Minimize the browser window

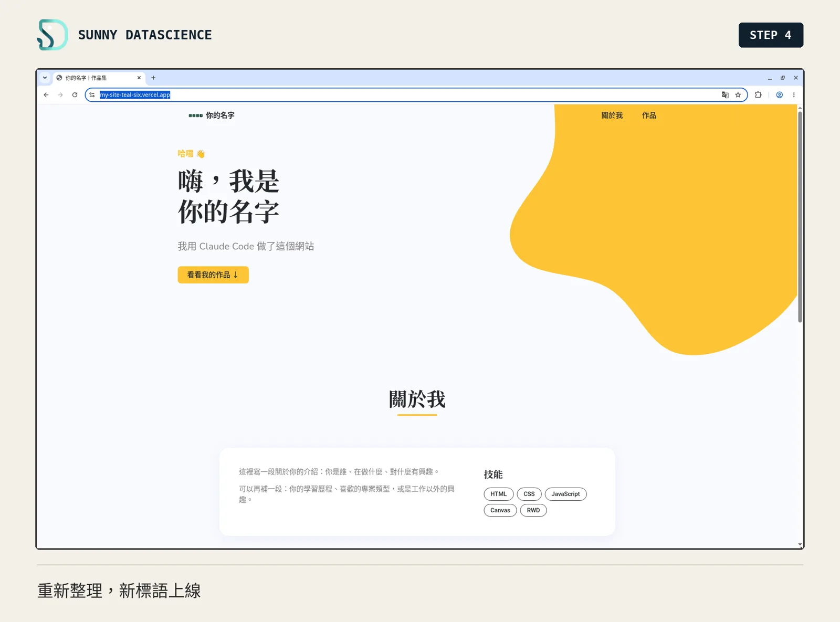770,78
